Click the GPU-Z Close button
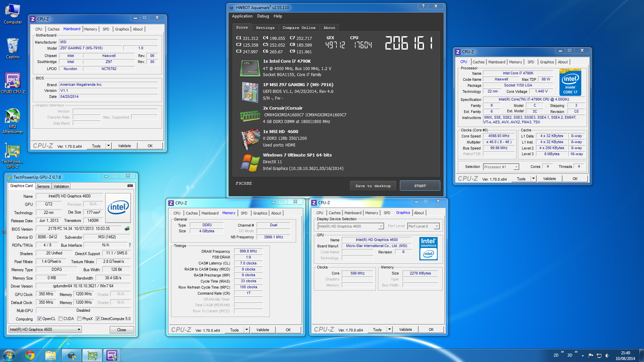This screenshot has width=644, height=362. point(121,330)
